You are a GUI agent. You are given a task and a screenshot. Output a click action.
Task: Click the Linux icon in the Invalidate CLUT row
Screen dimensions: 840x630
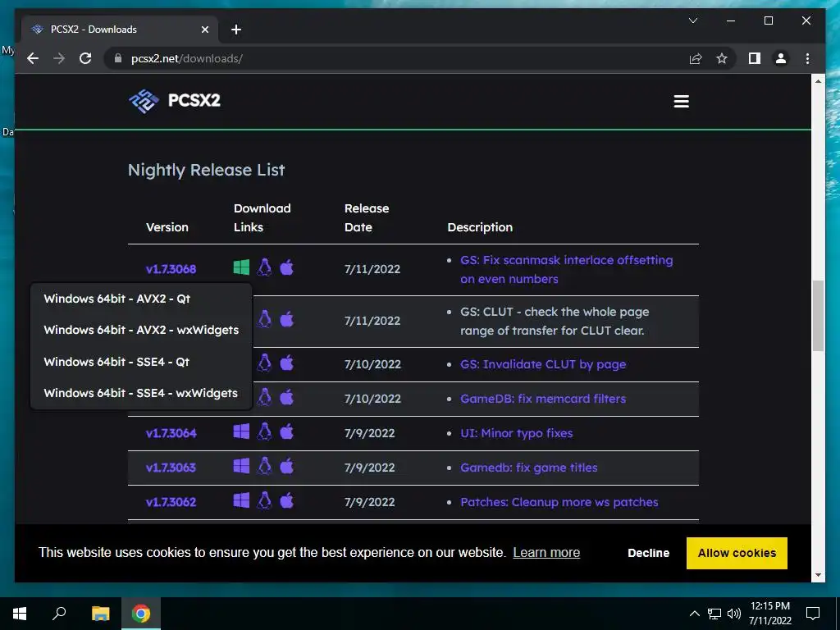point(264,363)
